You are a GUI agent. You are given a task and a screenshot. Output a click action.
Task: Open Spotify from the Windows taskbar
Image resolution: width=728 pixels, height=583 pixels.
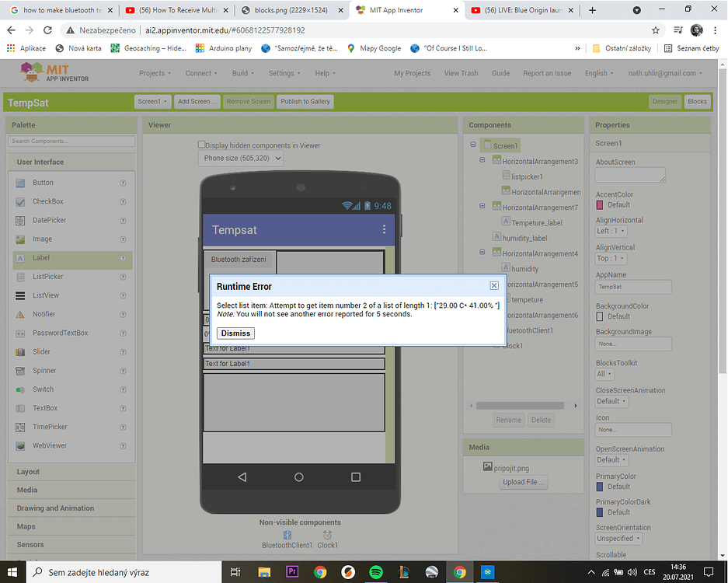pos(376,571)
